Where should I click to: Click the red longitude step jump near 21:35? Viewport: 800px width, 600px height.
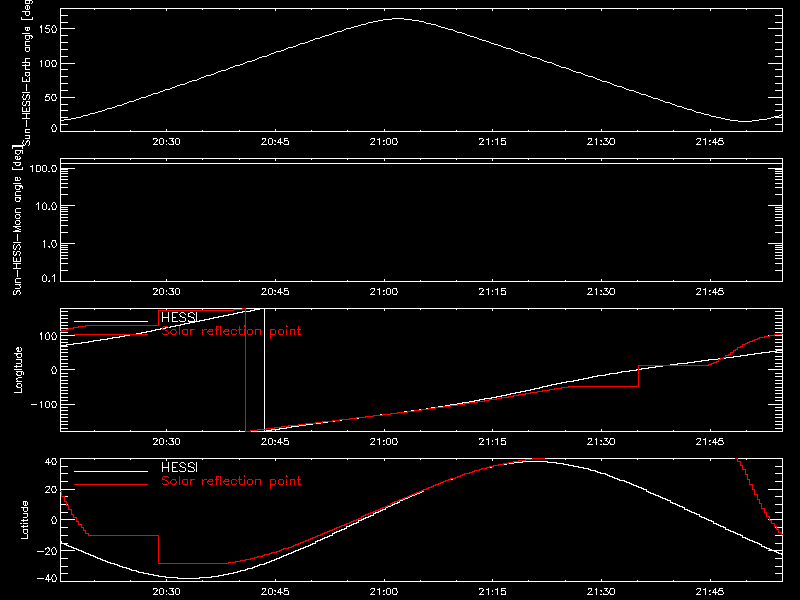tap(638, 376)
